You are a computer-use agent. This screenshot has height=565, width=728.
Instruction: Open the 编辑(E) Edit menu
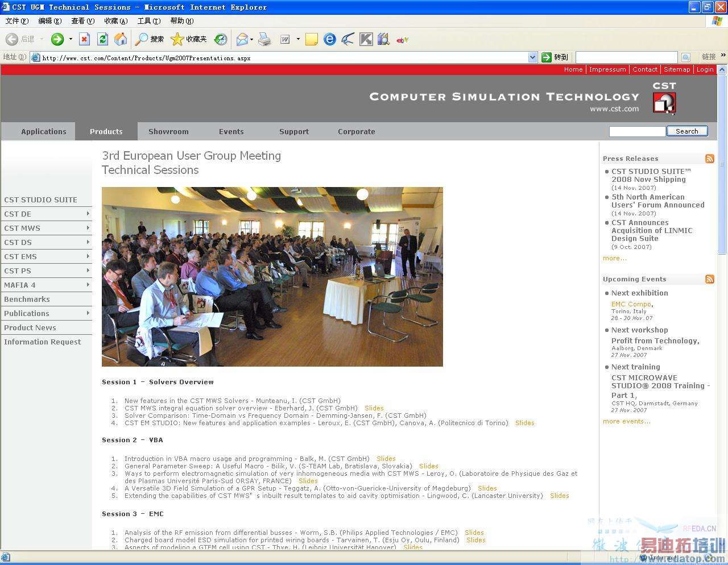pyautogui.click(x=50, y=21)
